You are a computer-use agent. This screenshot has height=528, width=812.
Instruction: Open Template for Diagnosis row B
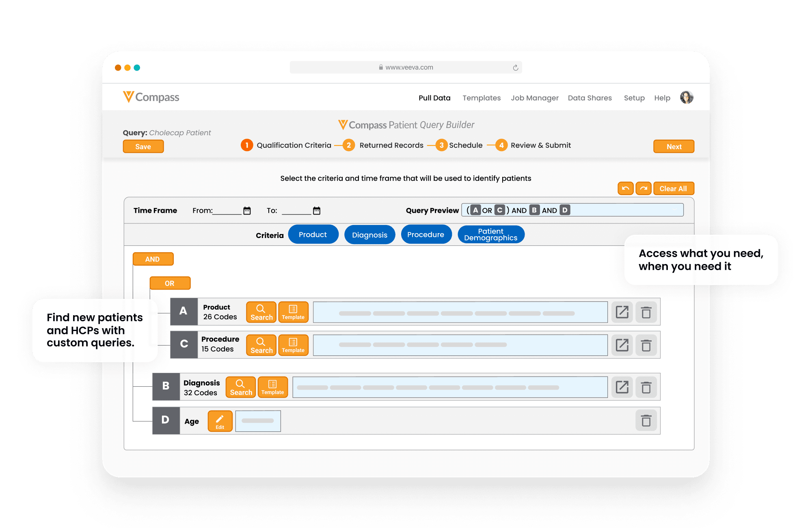[273, 387]
